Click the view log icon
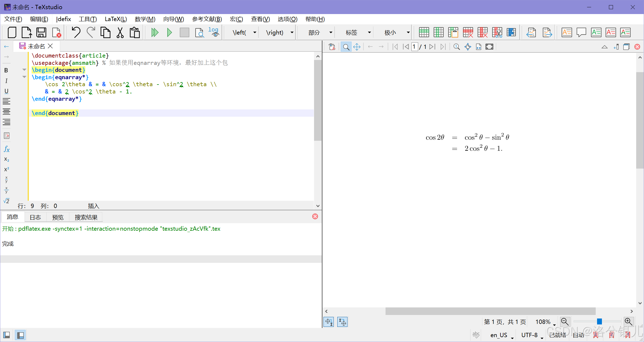 (214, 32)
